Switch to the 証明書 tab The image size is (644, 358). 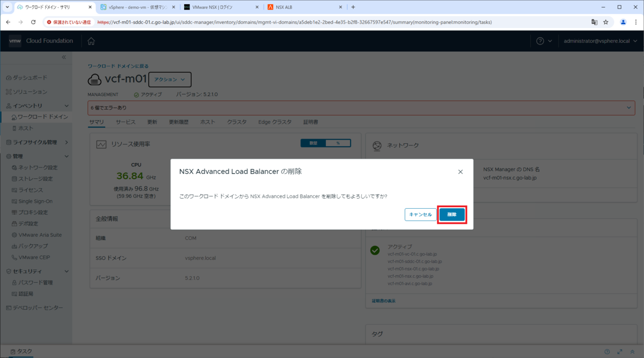(x=311, y=122)
